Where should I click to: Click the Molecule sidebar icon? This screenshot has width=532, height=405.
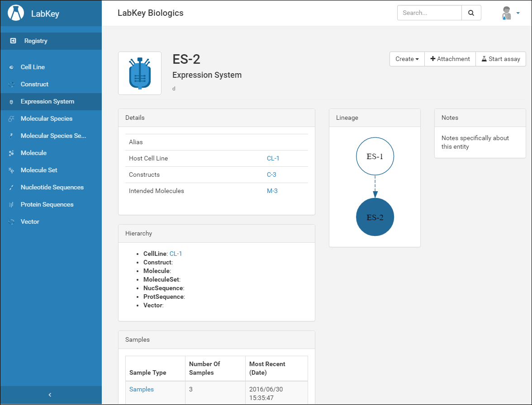tap(12, 153)
